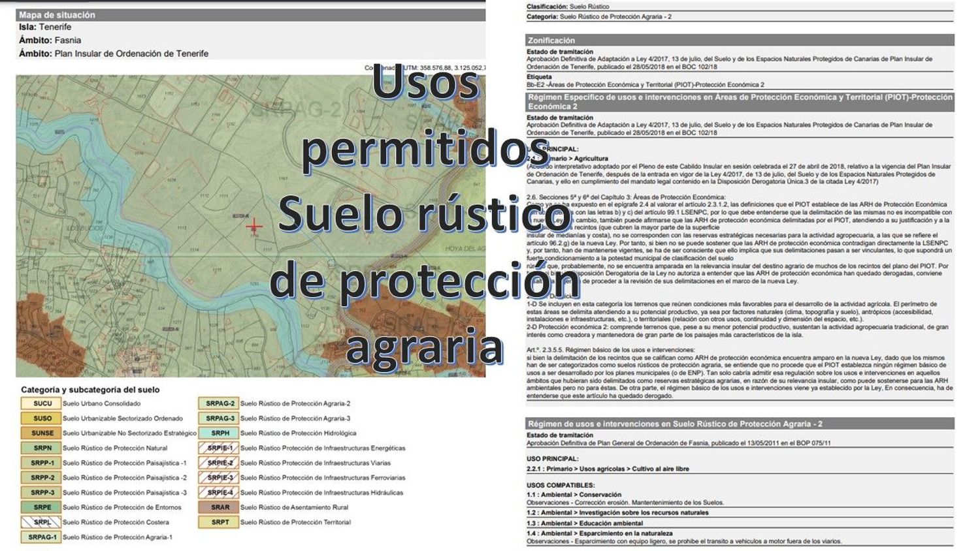This screenshot has height=551, width=980.
Task: Select the text "Isla: Tenerife"
Action: pyautogui.click(x=45, y=27)
